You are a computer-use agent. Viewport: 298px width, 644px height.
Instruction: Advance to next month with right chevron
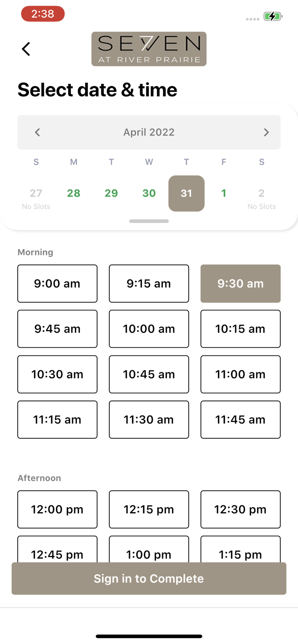(266, 132)
